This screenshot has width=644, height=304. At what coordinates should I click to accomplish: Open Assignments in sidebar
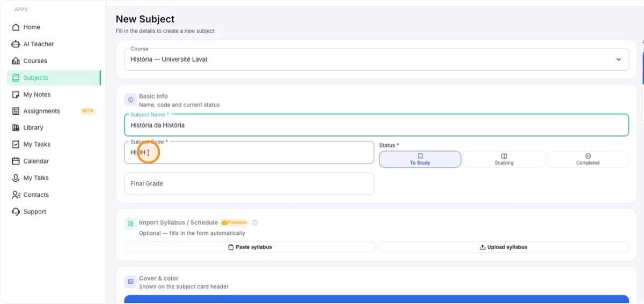pos(53,111)
